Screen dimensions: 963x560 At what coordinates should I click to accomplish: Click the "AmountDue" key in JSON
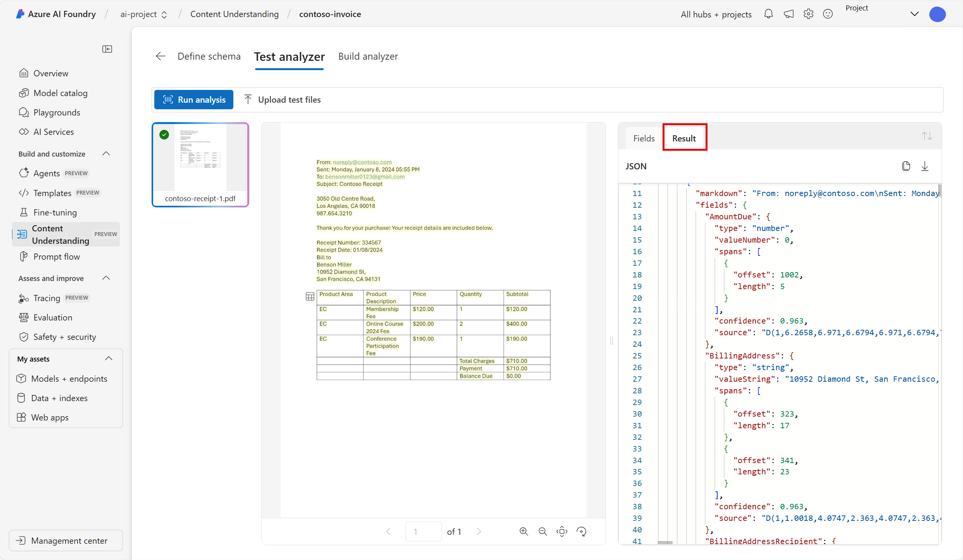tap(730, 217)
